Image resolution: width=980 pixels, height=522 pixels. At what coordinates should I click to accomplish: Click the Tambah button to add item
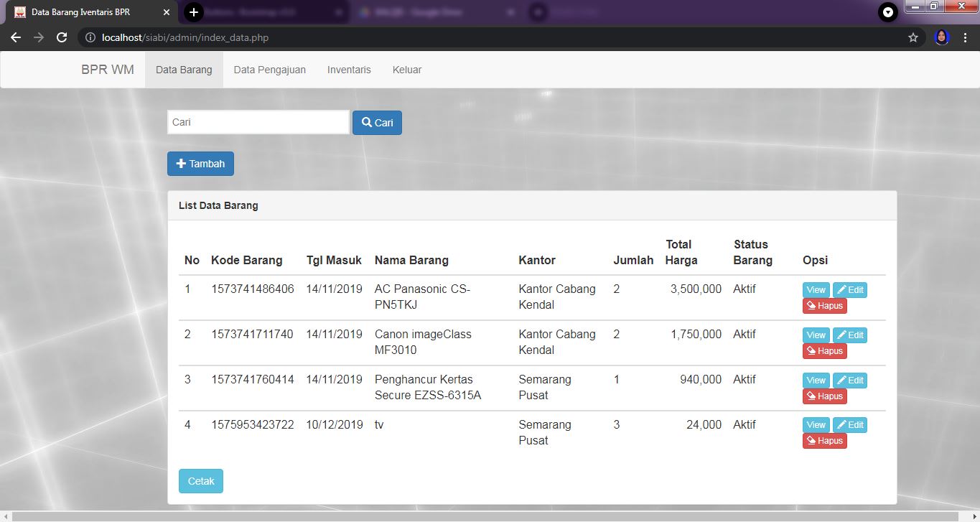coord(200,164)
